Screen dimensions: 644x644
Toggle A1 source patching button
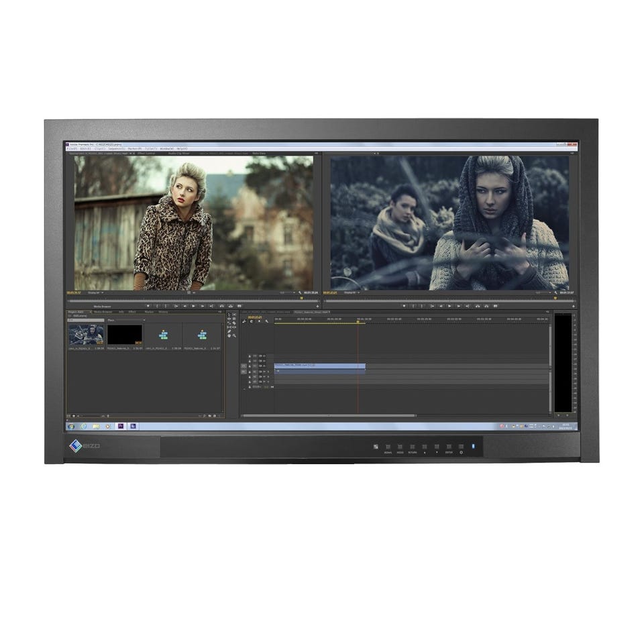point(244,372)
